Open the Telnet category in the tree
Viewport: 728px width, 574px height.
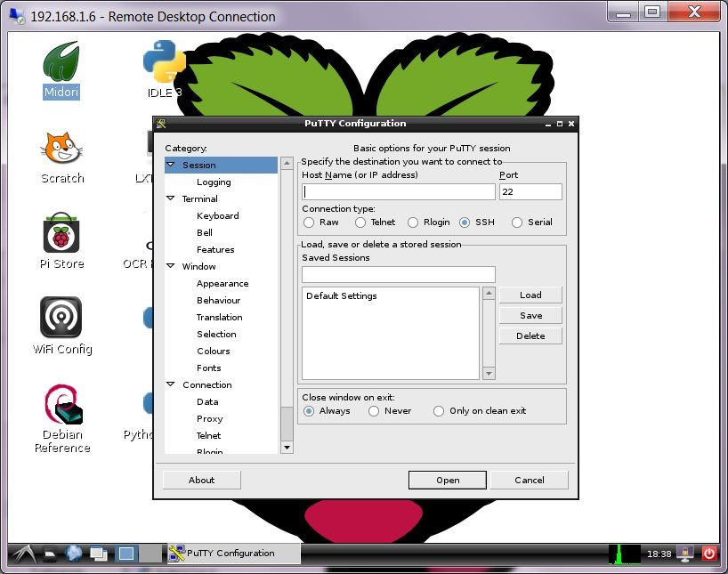pos(208,436)
